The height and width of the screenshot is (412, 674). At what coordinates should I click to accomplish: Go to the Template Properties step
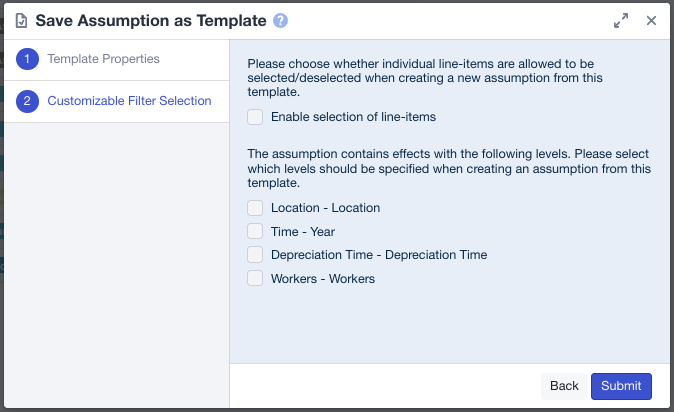coord(103,59)
